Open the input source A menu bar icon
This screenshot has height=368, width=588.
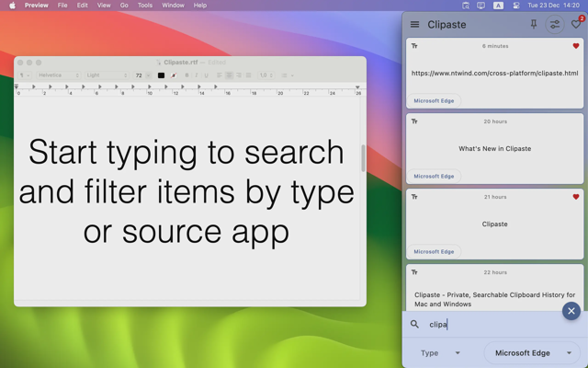[x=498, y=6]
